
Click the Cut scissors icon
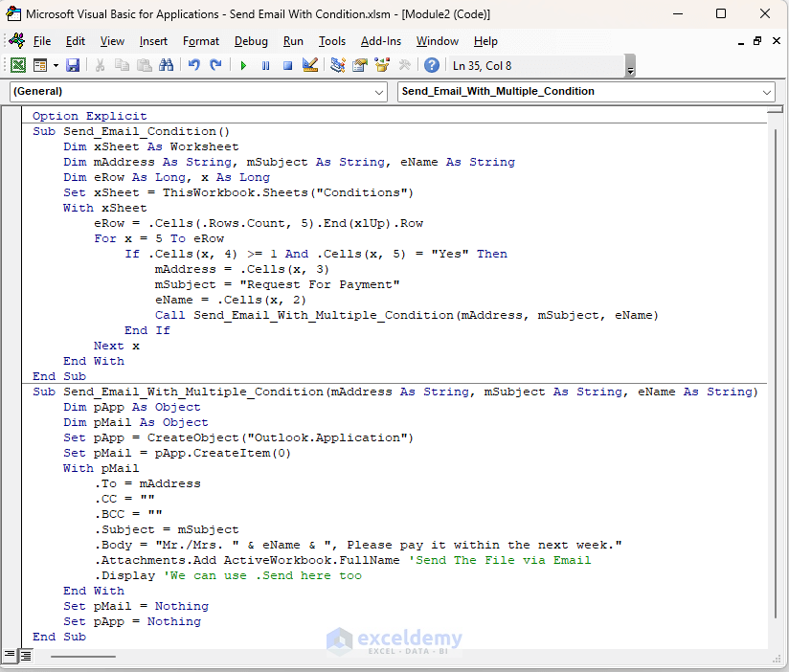[x=100, y=65]
